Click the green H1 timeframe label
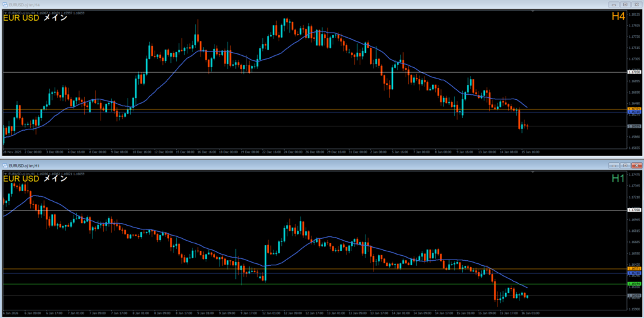Viewport: 644px width, 318px height. [x=618, y=179]
